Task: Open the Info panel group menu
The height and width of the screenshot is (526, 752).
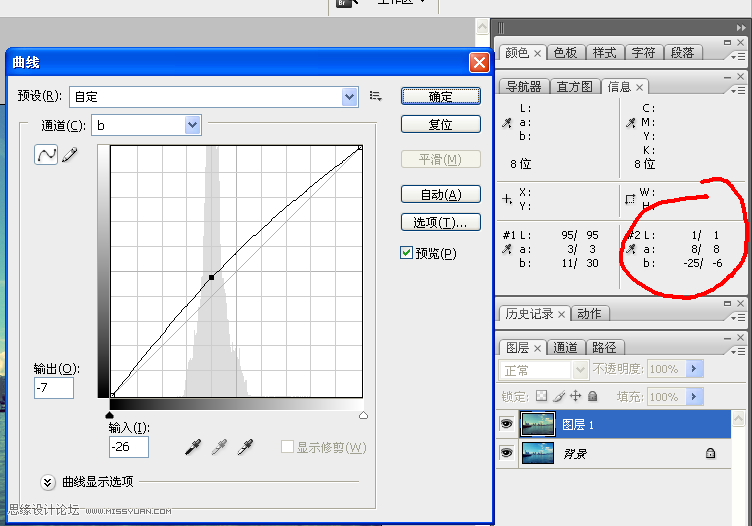Action: pyautogui.click(x=738, y=90)
